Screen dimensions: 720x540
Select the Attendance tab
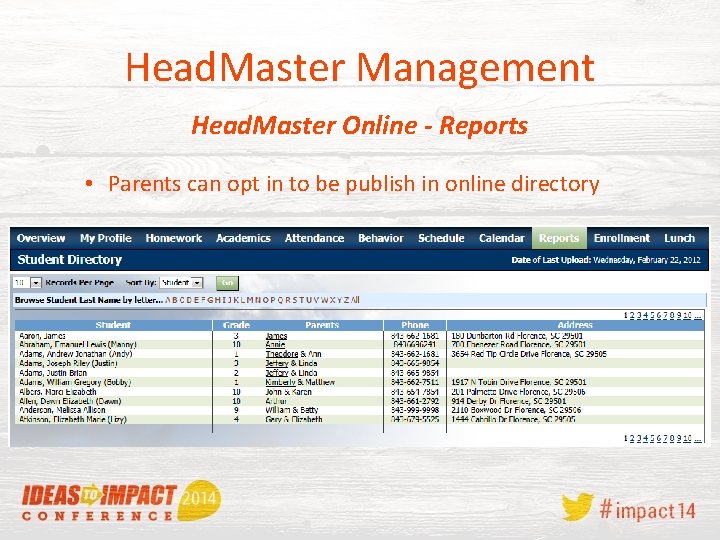pos(314,238)
